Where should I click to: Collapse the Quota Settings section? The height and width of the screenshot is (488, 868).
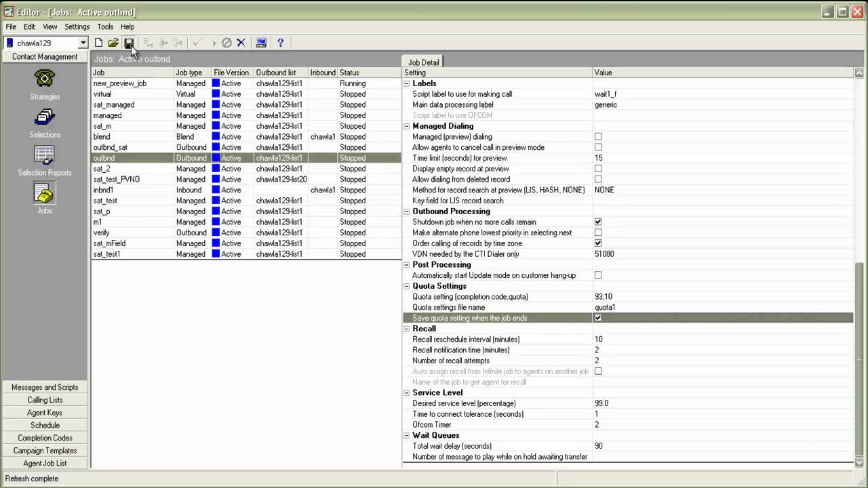(407, 286)
